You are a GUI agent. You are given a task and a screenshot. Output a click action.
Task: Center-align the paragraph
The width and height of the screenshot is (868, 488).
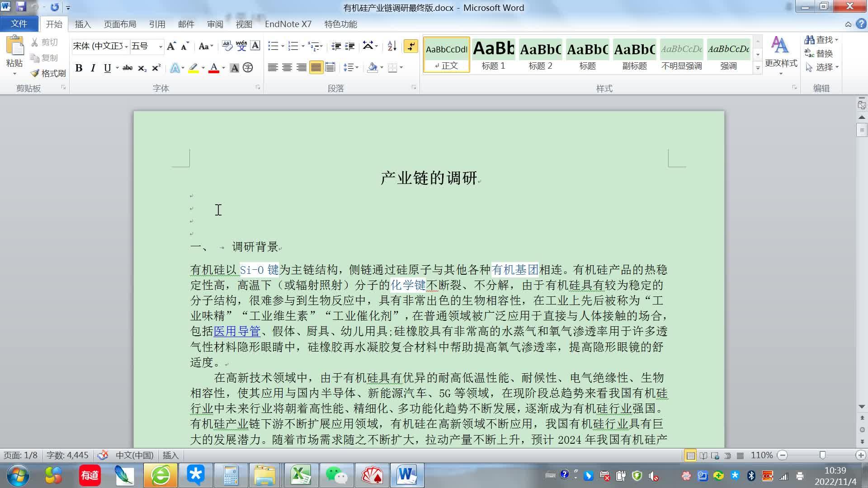pos(287,68)
